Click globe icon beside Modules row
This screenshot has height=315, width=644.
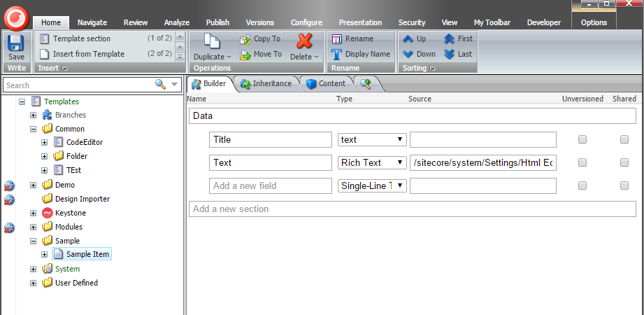9,227
